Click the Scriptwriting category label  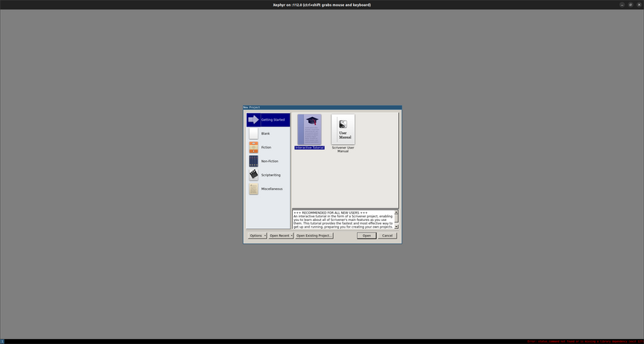click(x=271, y=175)
